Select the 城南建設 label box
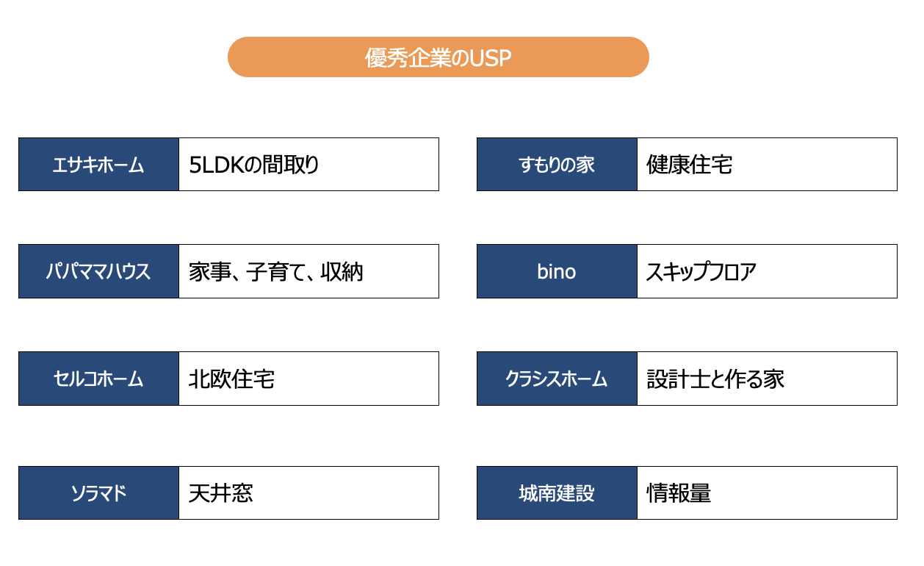924x566 pixels. (x=557, y=493)
